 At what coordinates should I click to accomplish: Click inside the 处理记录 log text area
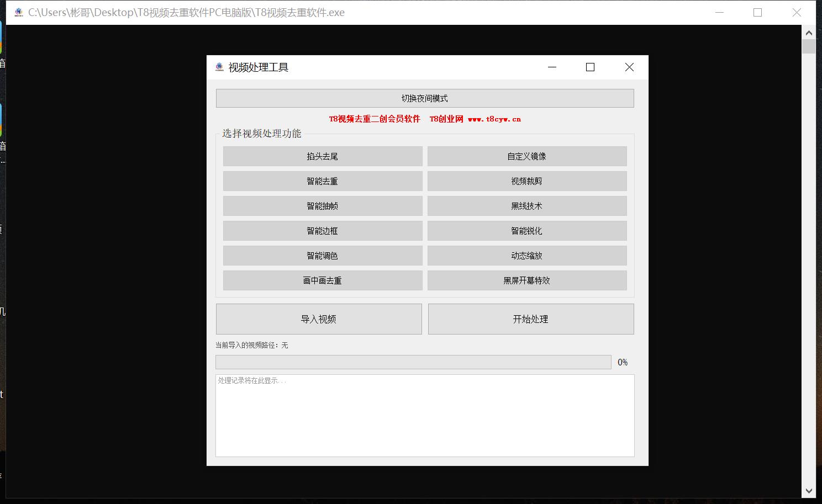coord(425,416)
